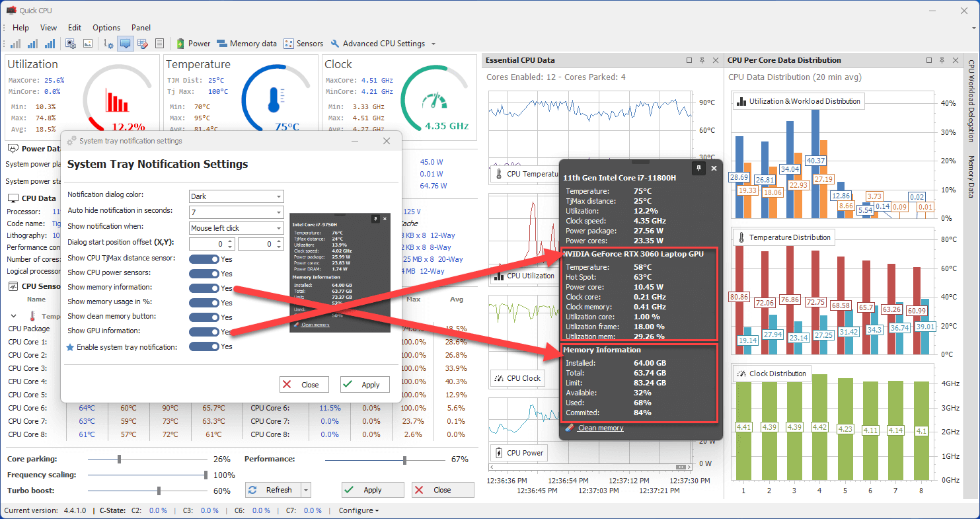Click the Clock Distribution chart label
The height and width of the screenshot is (519, 980).
coord(772,374)
